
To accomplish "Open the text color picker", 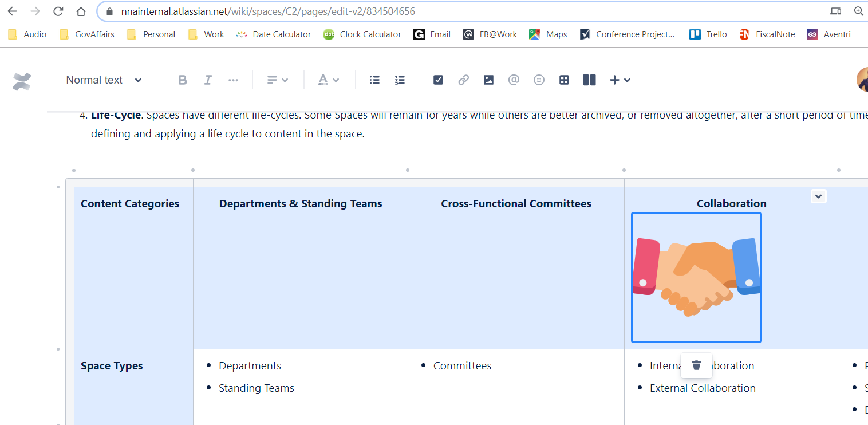I will pyautogui.click(x=329, y=80).
